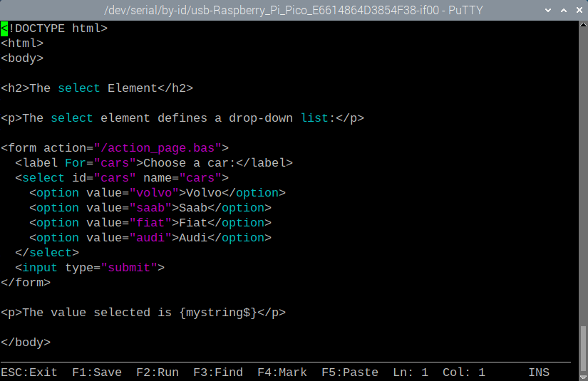The height and width of the screenshot is (381, 588).
Task: Click the "volvo" option value text
Action: click(154, 193)
